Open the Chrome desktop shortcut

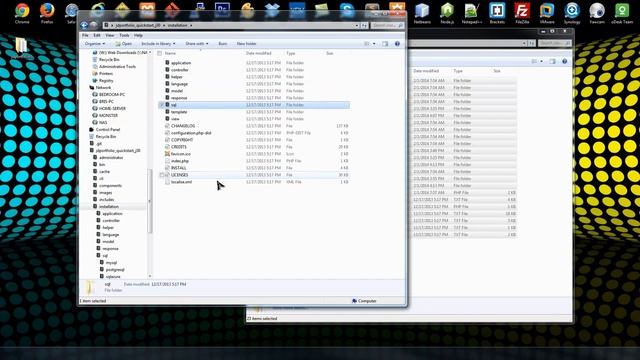(x=22, y=12)
